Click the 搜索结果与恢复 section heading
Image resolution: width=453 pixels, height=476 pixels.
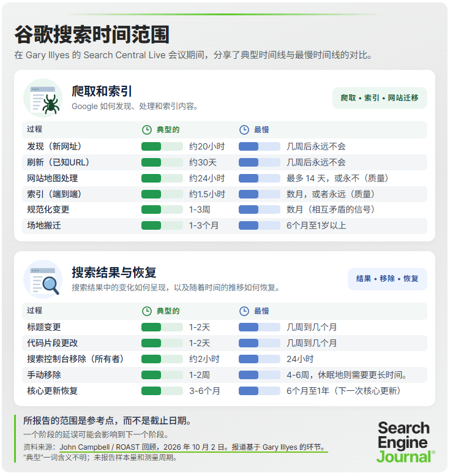click(114, 272)
